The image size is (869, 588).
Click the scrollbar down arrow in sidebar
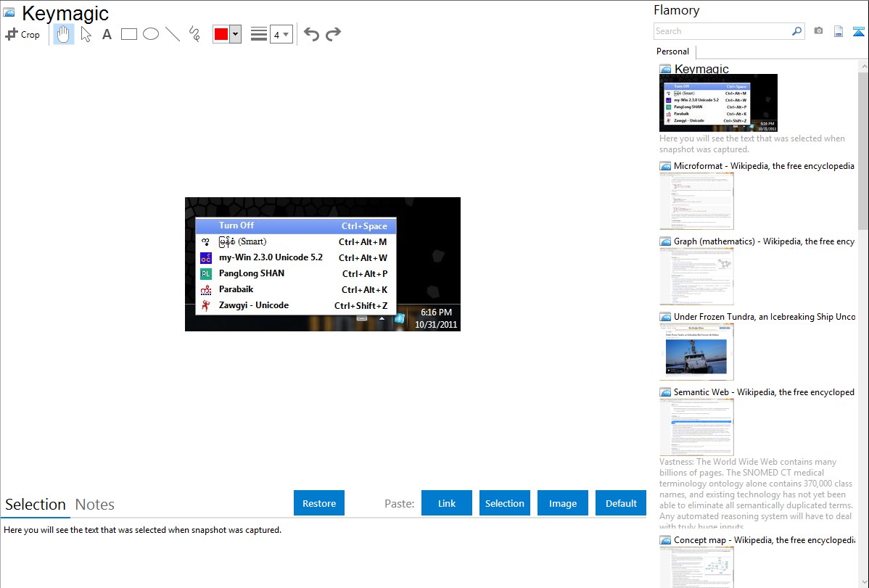[x=864, y=582]
